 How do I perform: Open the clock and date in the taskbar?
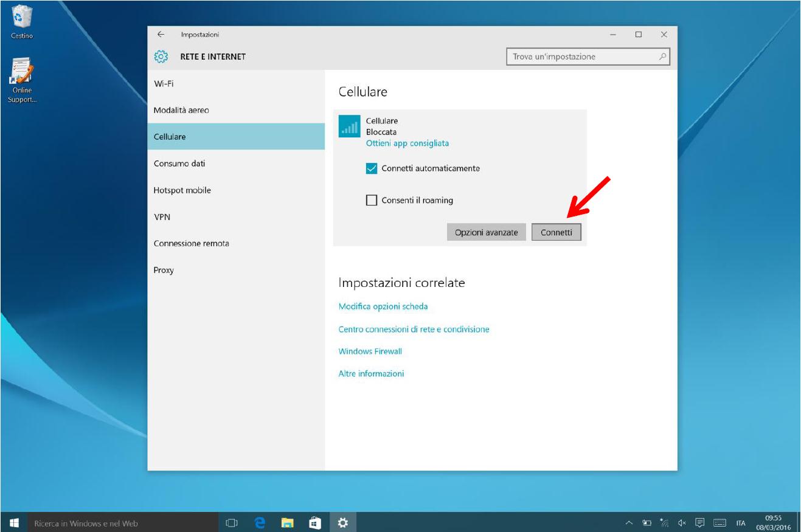[774, 522]
